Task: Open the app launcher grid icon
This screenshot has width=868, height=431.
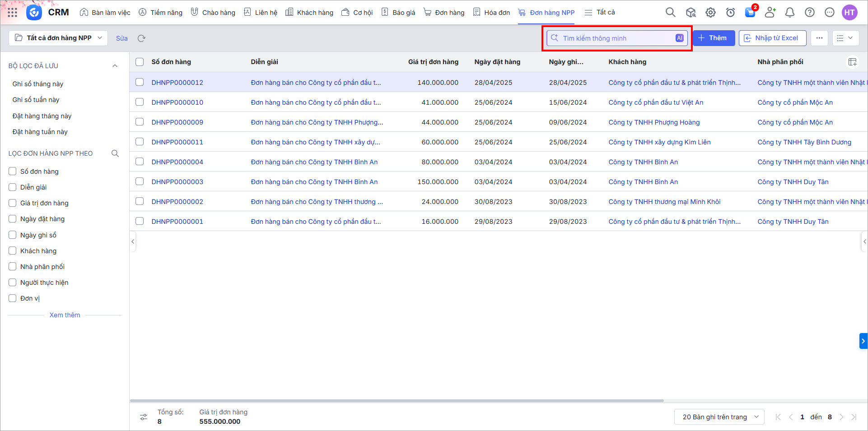Action: coord(13,13)
